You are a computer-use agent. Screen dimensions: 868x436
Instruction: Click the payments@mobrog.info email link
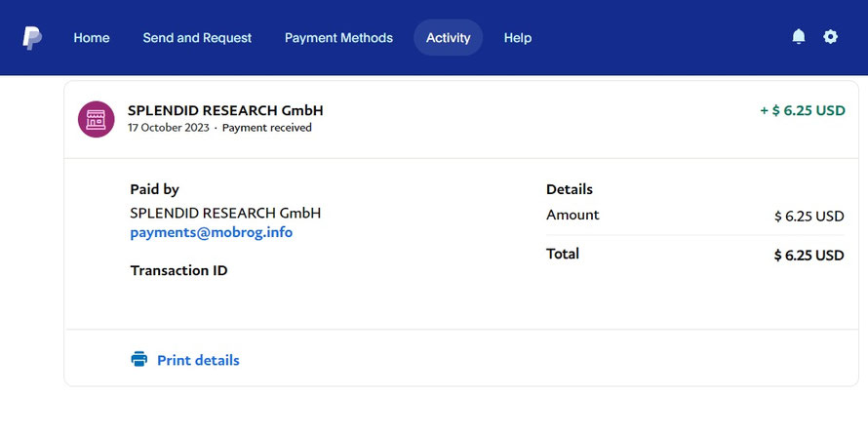click(212, 232)
